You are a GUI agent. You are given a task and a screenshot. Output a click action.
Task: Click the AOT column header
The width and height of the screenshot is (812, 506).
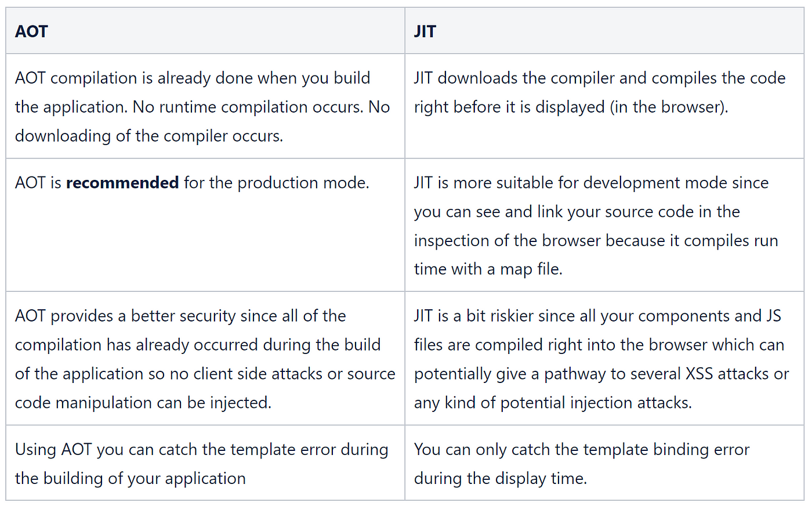(205, 31)
